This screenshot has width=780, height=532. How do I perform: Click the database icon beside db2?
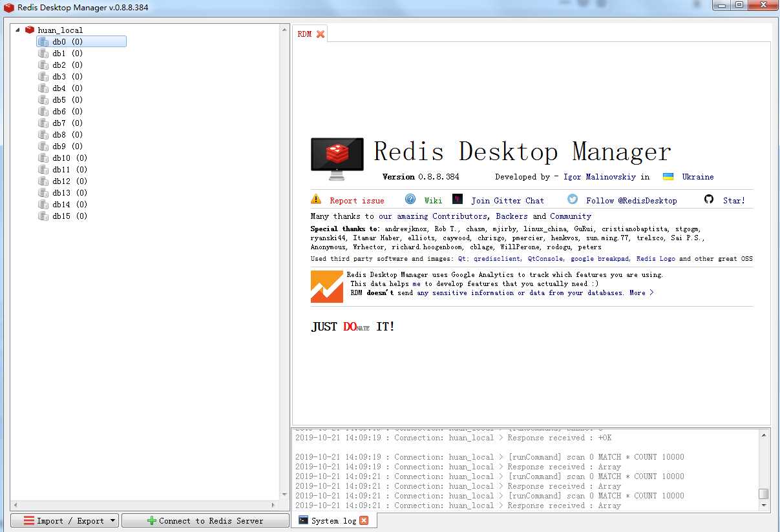43,65
